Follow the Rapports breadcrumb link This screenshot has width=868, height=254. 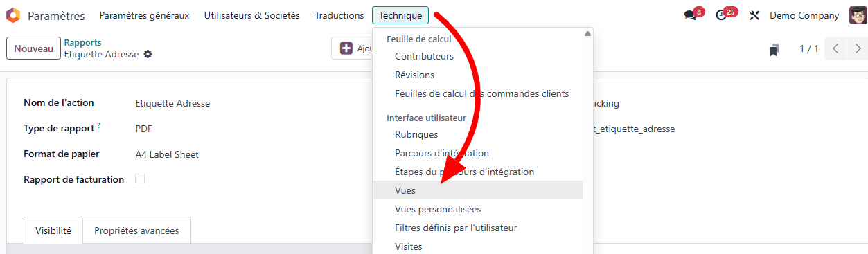point(82,42)
